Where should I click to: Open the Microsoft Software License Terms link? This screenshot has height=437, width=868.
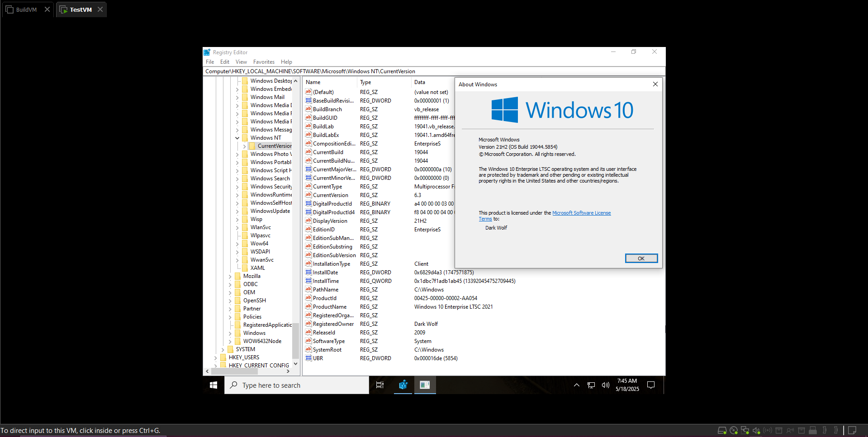click(x=581, y=213)
